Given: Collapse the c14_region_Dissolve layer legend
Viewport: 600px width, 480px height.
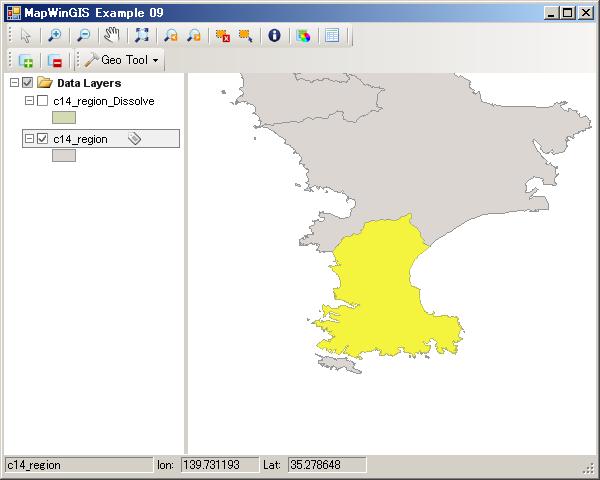Looking at the screenshot, I should point(29,101).
